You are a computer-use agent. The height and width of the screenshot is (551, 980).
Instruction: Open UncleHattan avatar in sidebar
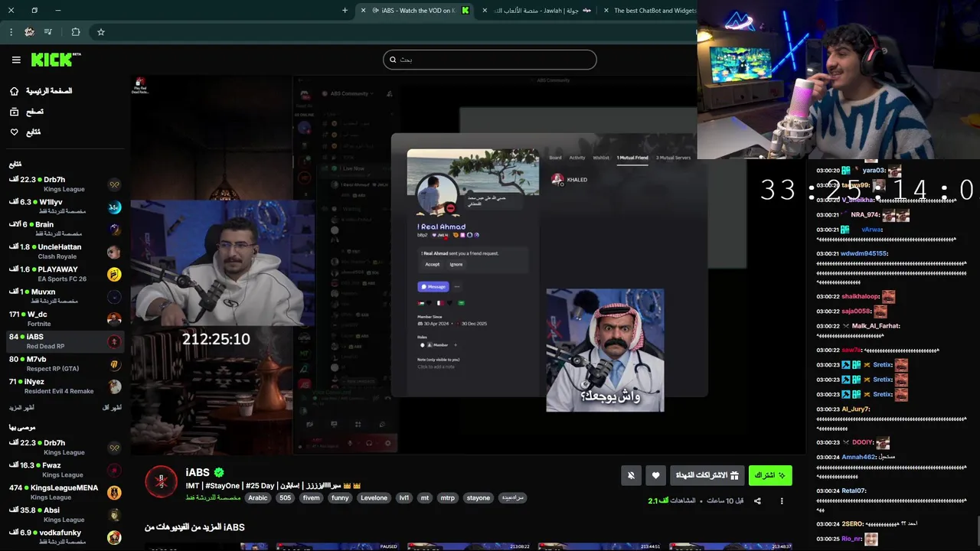114,252
